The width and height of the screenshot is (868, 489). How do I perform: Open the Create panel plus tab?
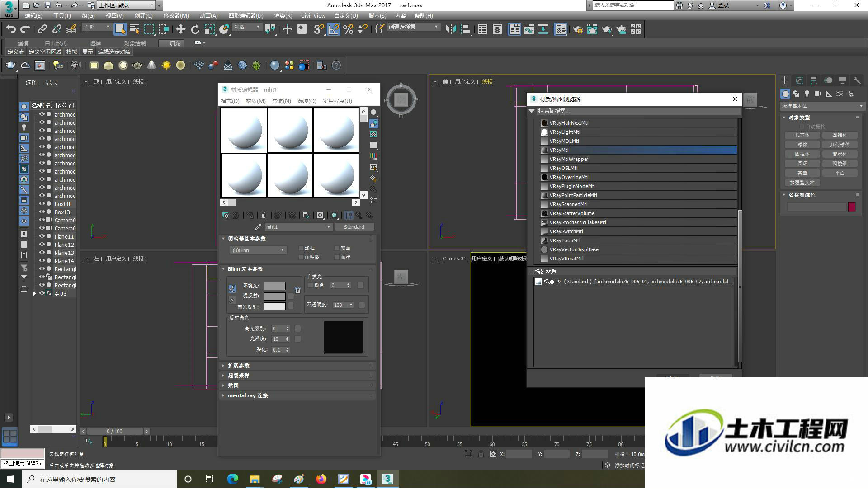point(785,80)
